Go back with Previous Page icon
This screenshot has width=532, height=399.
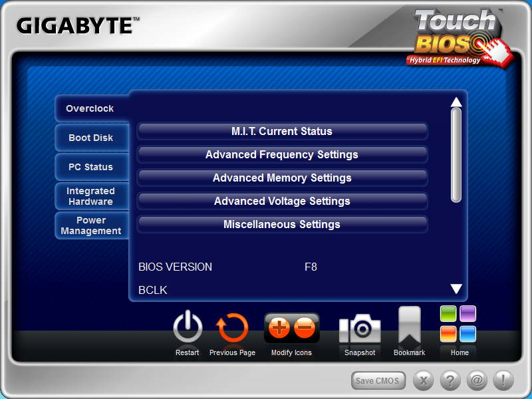pyautogui.click(x=232, y=328)
